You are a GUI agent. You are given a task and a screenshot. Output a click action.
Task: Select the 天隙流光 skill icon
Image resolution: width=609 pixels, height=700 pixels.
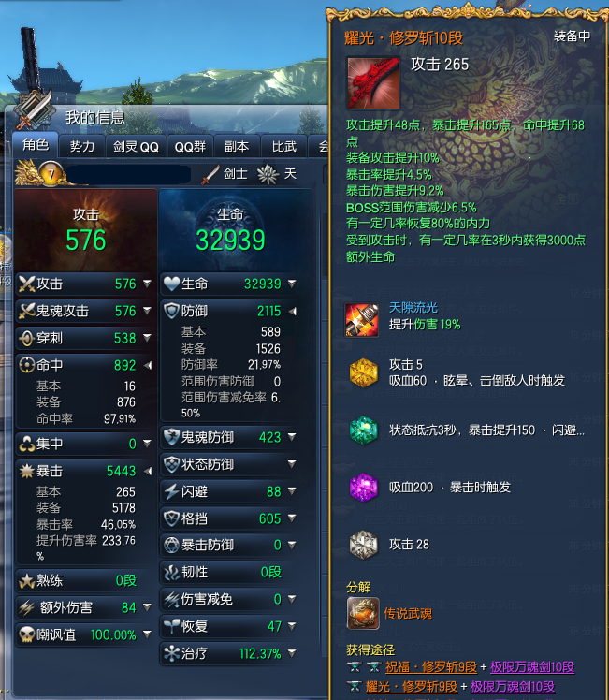[362, 320]
